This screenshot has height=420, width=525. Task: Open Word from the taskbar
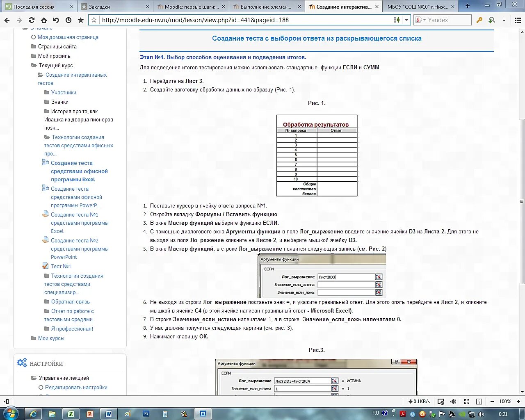[108, 414]
